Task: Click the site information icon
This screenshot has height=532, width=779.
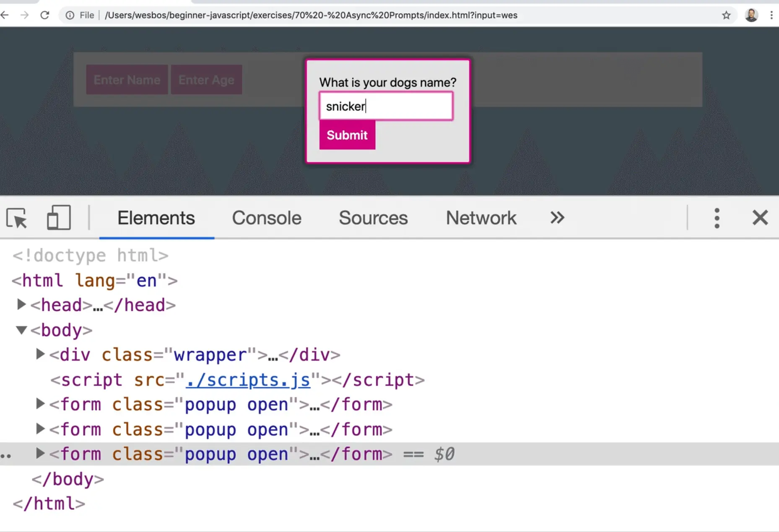Action: pos(70,15)
